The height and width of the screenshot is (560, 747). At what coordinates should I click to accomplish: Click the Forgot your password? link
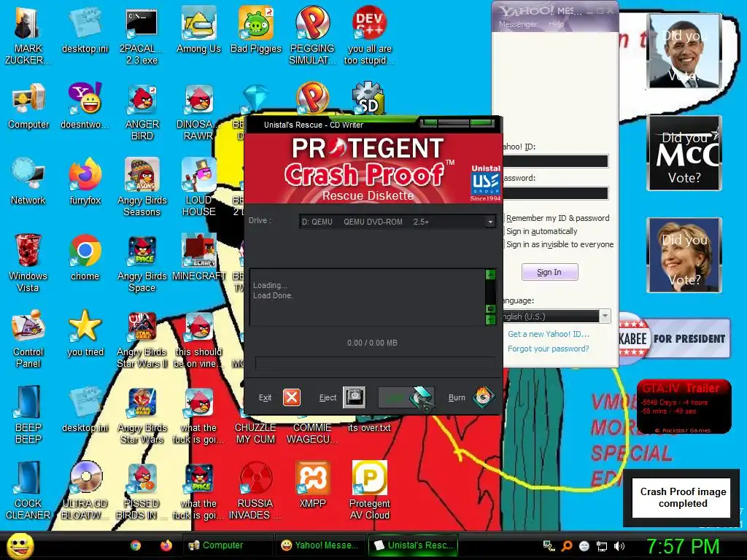tap(549, 349)
